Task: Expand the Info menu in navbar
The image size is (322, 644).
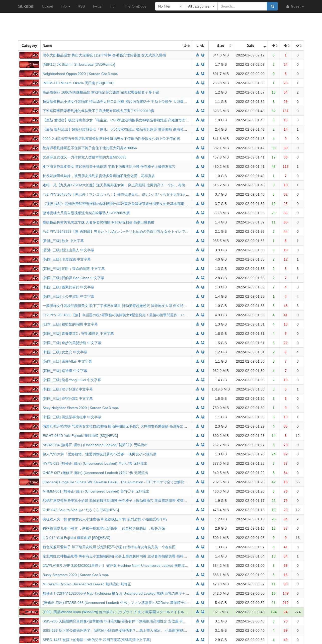Action: pyautogui.click(x=65, y=6)
